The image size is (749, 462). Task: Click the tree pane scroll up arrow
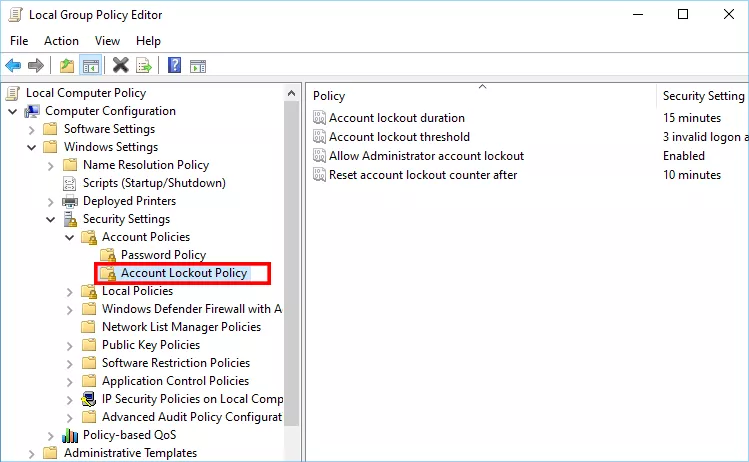[291, 93]
